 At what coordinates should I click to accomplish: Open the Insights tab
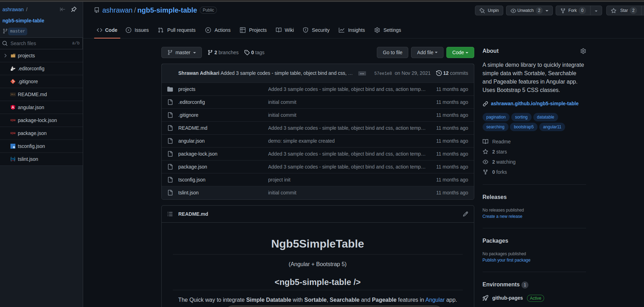click(352, 30)
